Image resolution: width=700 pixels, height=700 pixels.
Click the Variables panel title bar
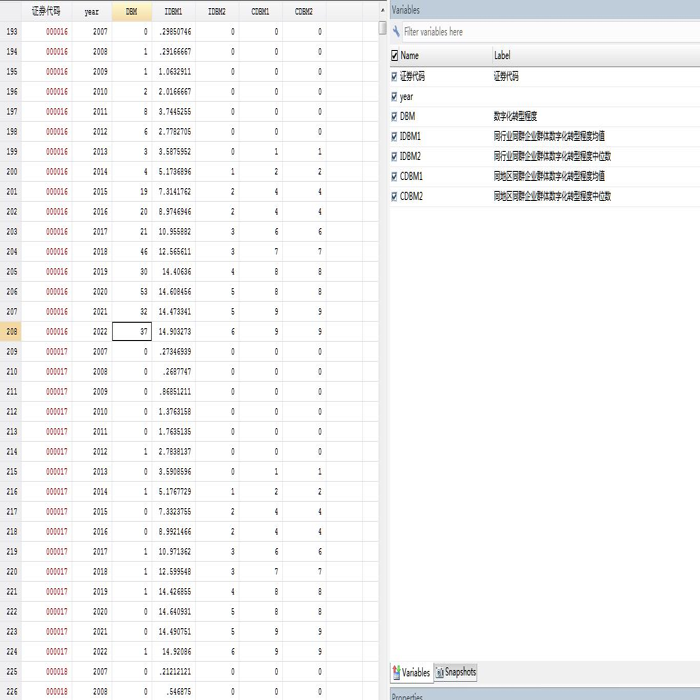click(545, 10)
